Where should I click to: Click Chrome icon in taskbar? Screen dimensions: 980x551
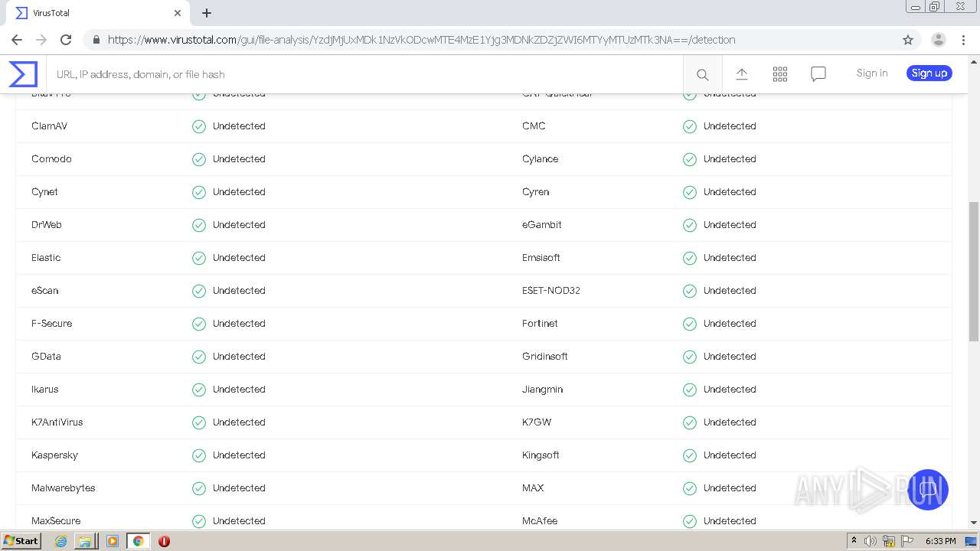point(138,541)
